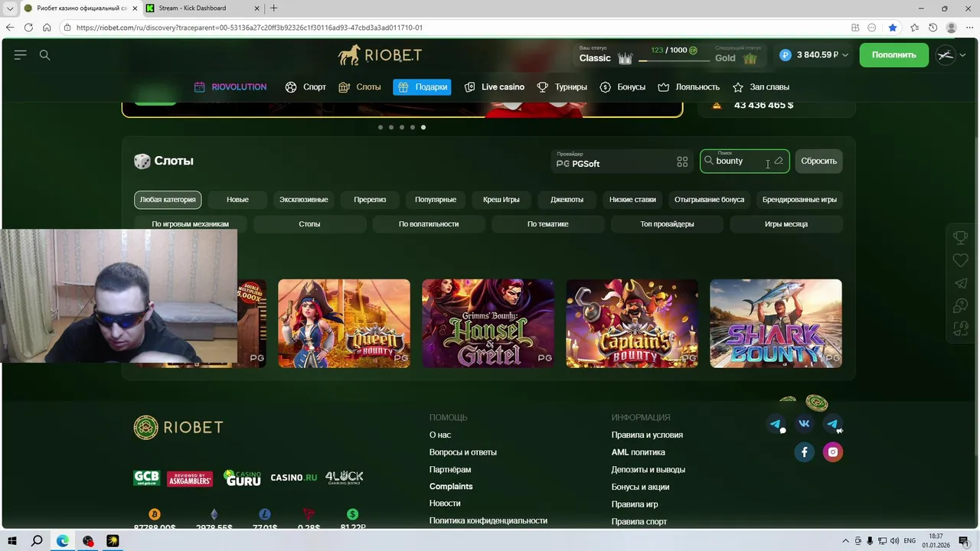Viewport: 980px width, 551px height.
Task: Click the Classic status crown icon
Action: tap(626, 58)
